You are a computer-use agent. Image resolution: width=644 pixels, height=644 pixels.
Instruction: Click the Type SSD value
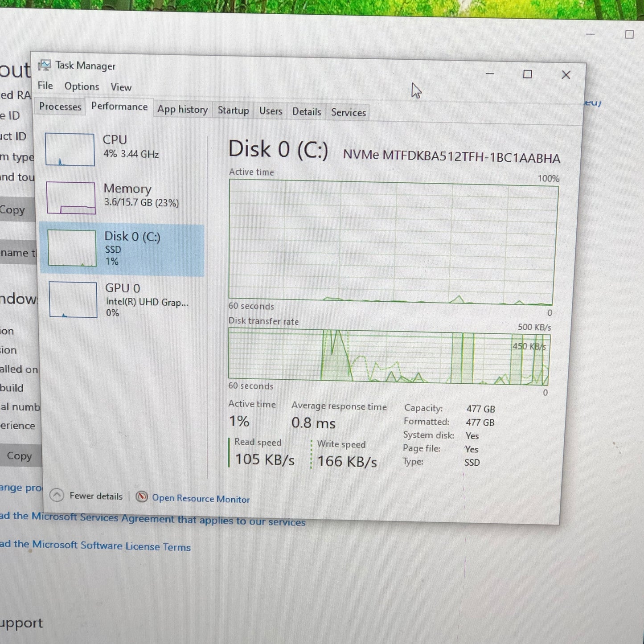point(472,462)
